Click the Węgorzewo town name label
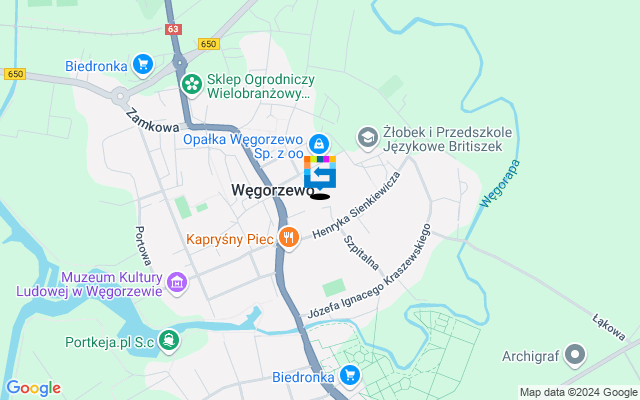640x400 pixels. click(273, 190)
